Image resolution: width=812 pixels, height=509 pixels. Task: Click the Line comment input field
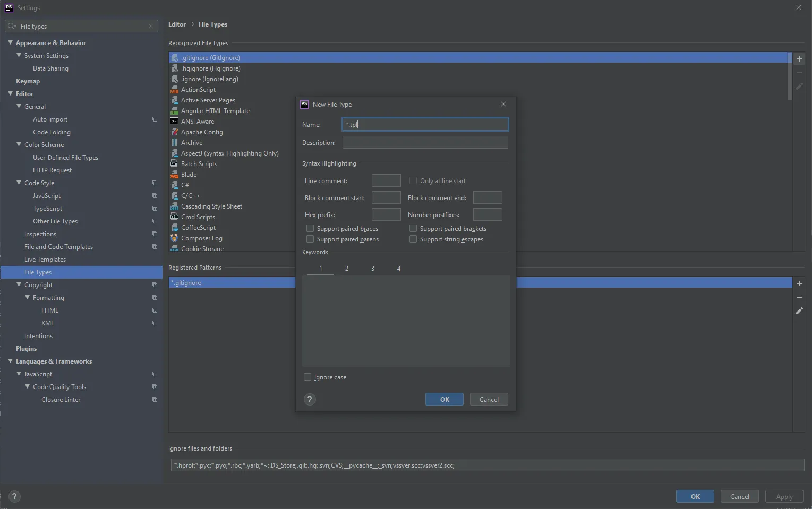click(386, 180)
